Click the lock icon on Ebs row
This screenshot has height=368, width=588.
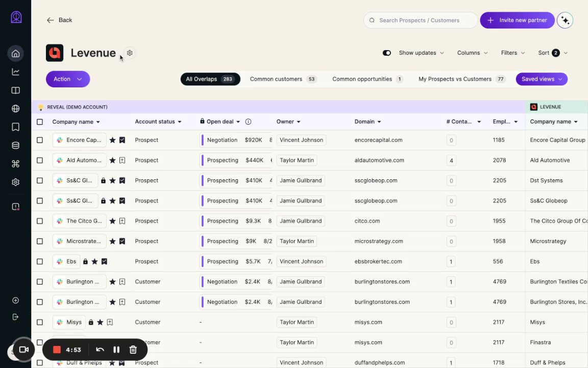click(86, 261)
